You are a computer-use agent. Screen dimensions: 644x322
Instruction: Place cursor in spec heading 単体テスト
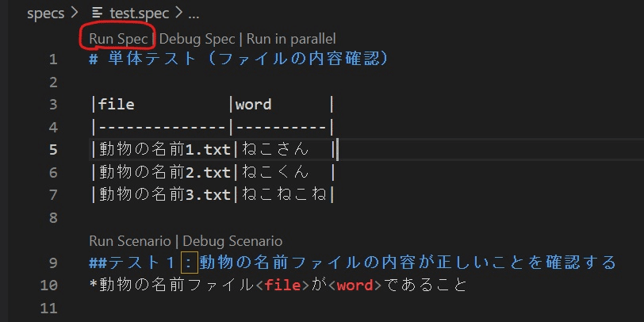pos(239,59)
